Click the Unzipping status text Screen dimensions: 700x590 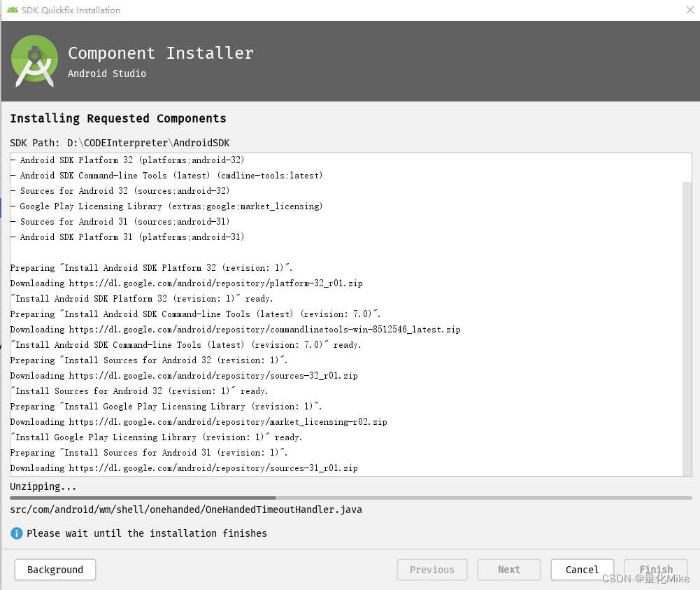point(43,486)
